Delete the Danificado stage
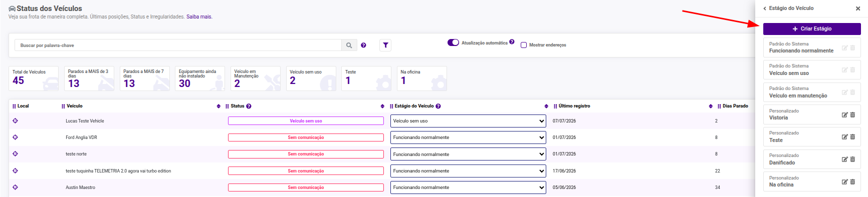The height and width of the screenshot is (197, 868). (852, 159)
